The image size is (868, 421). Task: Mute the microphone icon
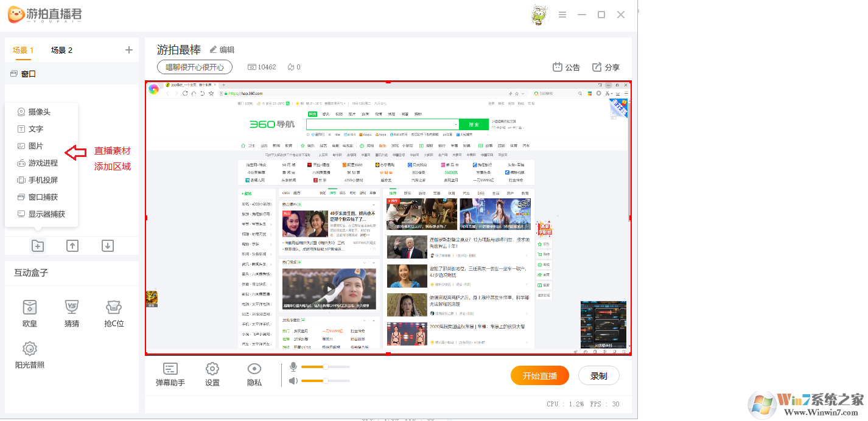tap(293, 367)
